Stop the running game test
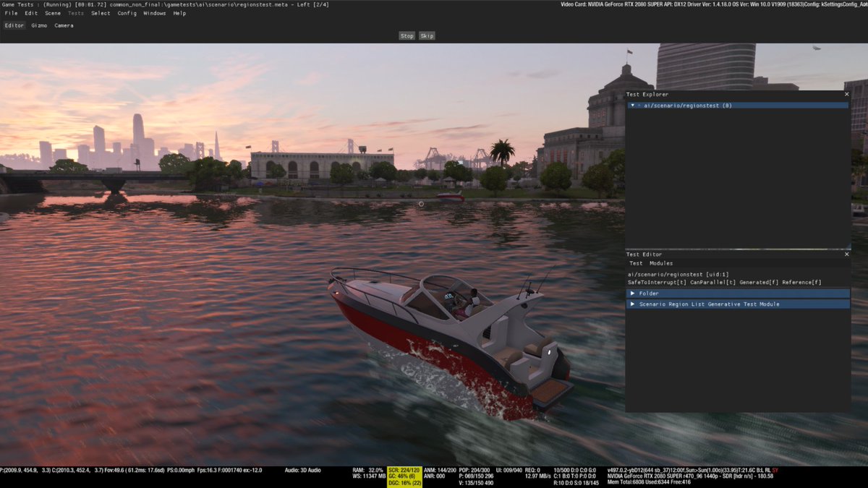The width and height of the screenshot is (868, 488). pyautogui.click(x=407, y=35)
